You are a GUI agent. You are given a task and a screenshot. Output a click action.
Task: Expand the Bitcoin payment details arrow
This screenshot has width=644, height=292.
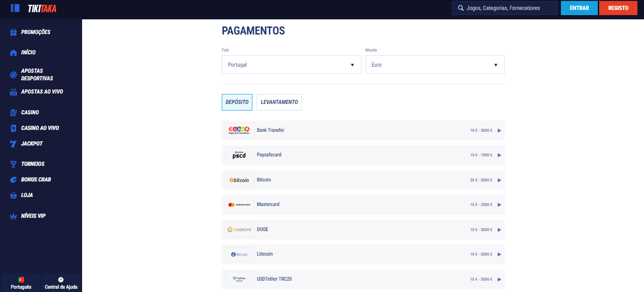[499, 180]
